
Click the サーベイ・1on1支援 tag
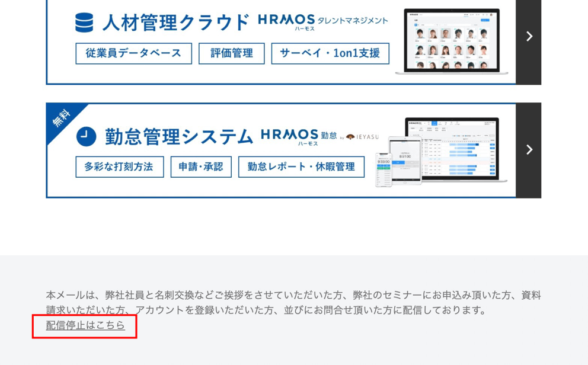[x=330, y=53]
